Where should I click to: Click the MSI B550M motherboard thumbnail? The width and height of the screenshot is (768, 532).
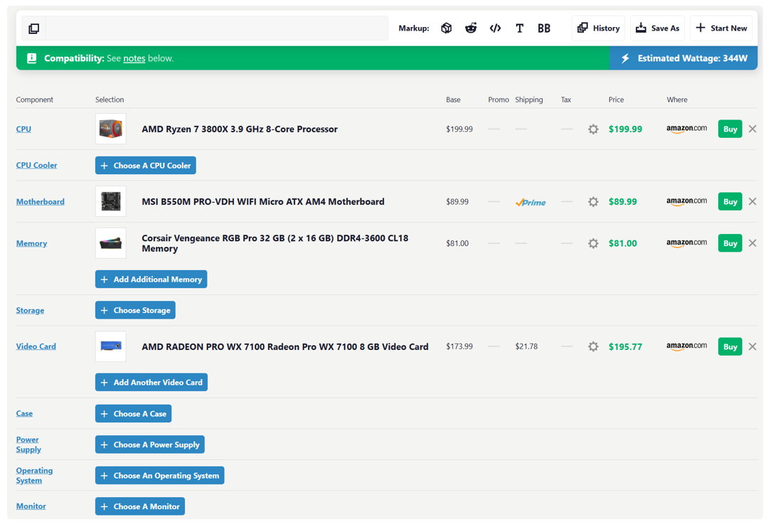pyautogui.click(x=111, y=201)
